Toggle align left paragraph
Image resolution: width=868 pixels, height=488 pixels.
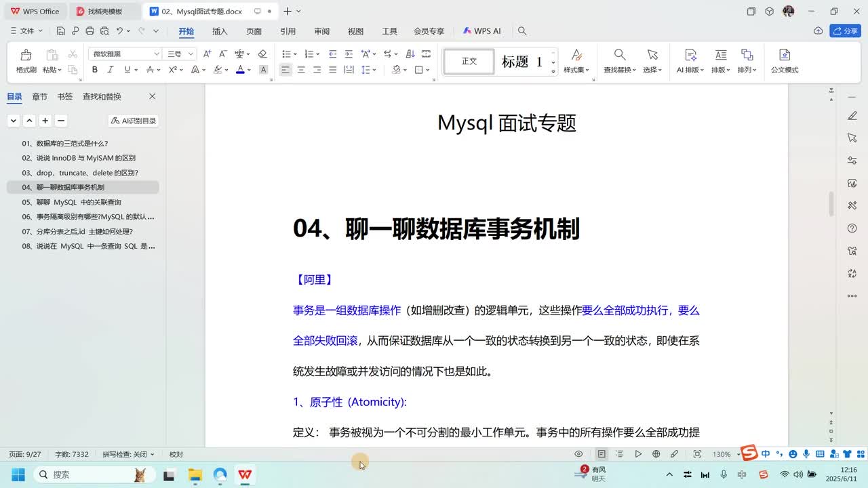pos(285,70)
